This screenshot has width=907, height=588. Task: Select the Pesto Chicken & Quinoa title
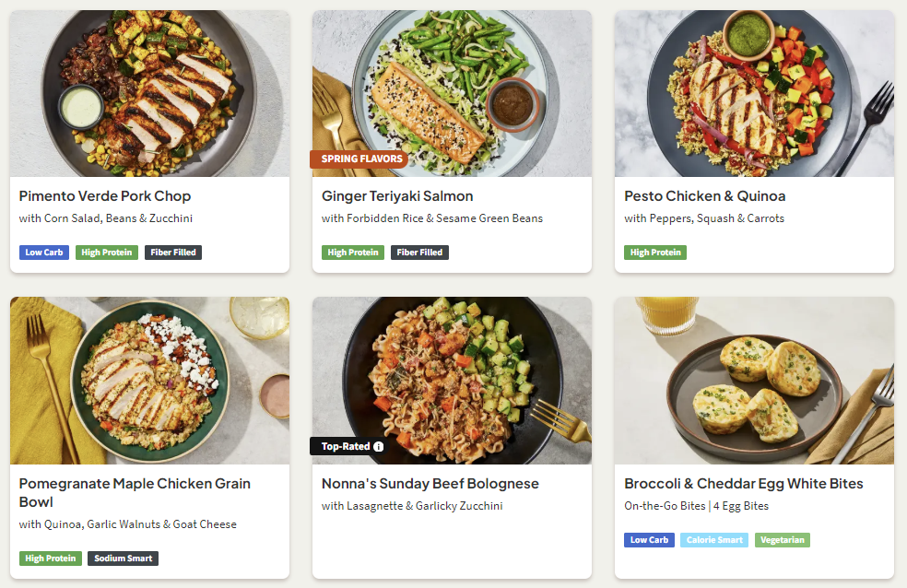click(x=705, y=196)
